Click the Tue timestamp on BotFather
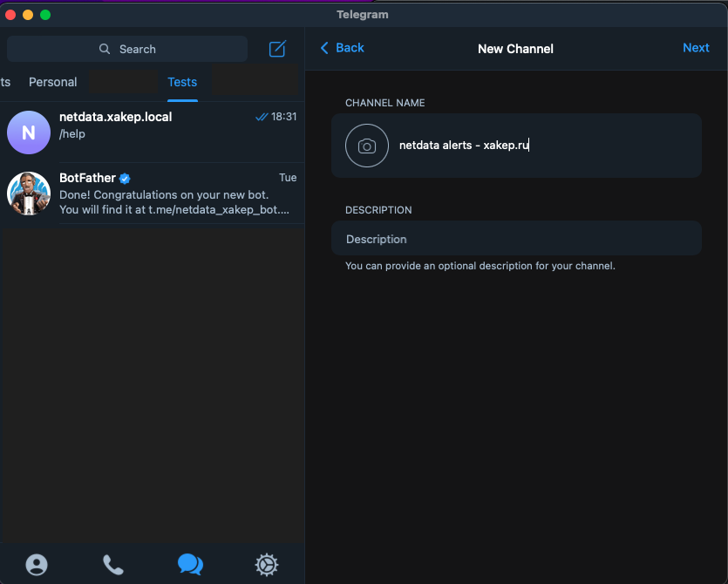 (288, 178)
